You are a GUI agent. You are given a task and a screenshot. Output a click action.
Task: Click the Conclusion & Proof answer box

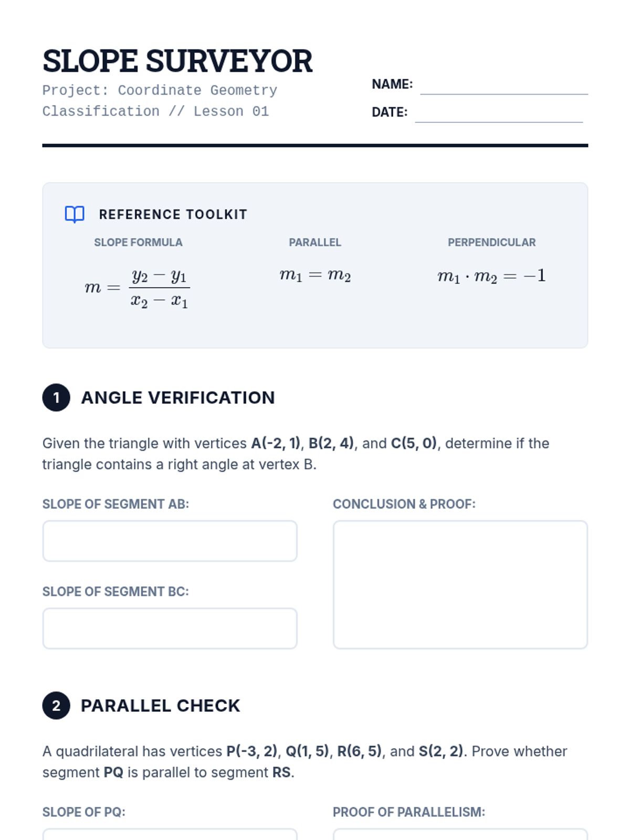(460, 584)
